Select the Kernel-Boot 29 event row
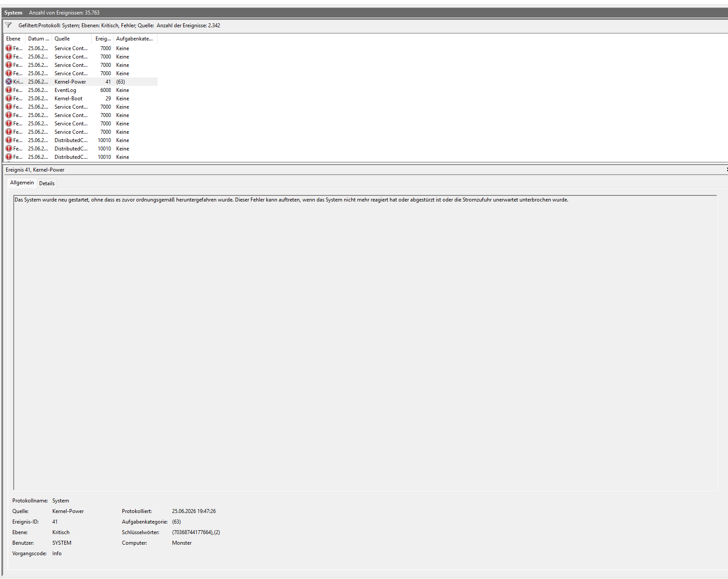The width and height of the screenshot is (728, 579). (81, 99)
